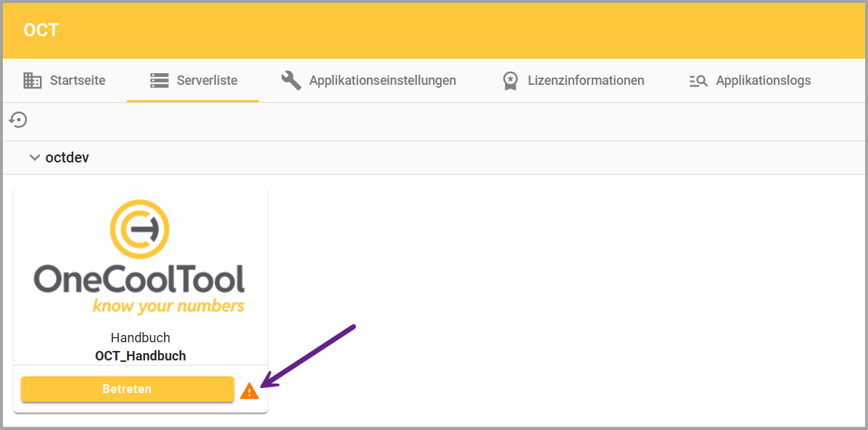The width and height of the screenshot is (868, 430).
Task: Click the OCT_Handbuch server name
Action: 141,356
